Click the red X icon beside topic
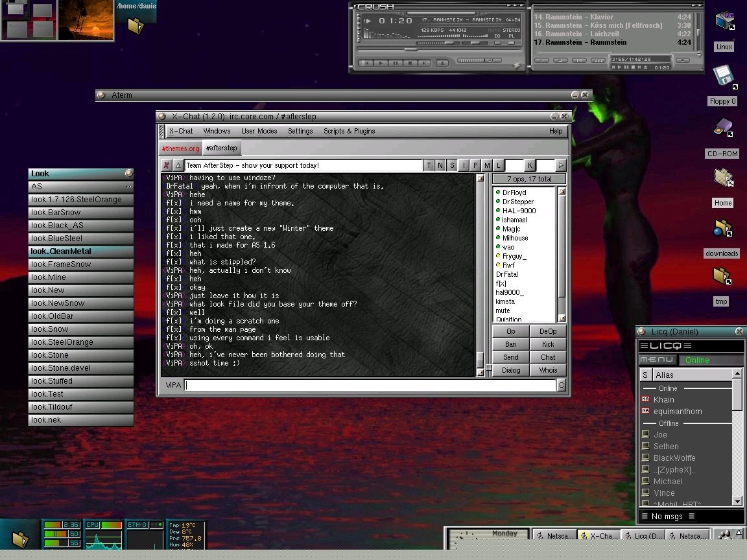 pyautogui.click(x=167, y=165)
